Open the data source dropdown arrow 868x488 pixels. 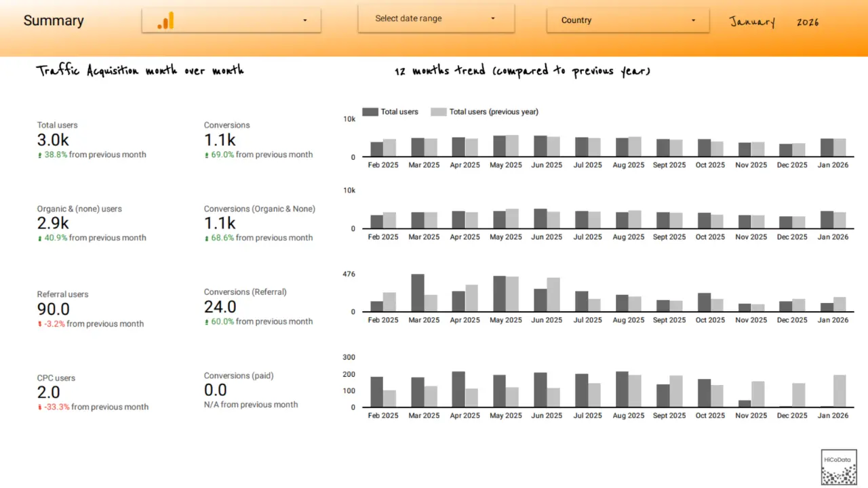305,20
